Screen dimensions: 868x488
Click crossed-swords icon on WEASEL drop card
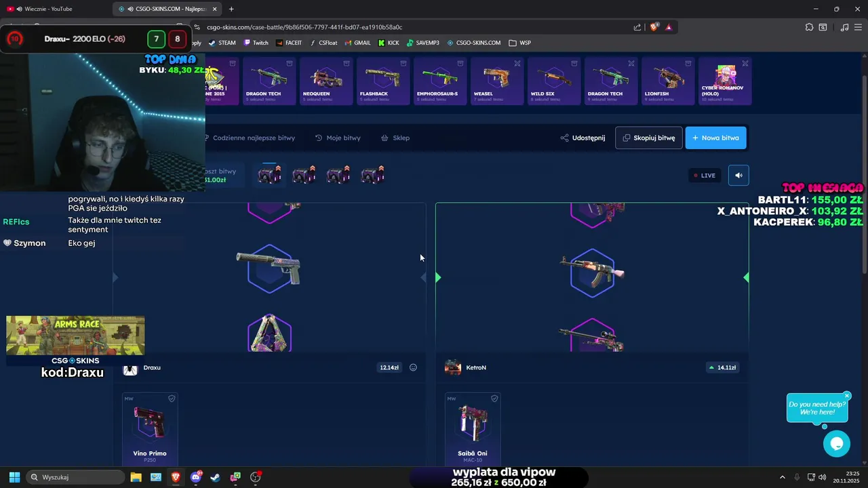[x=517, y=63]
